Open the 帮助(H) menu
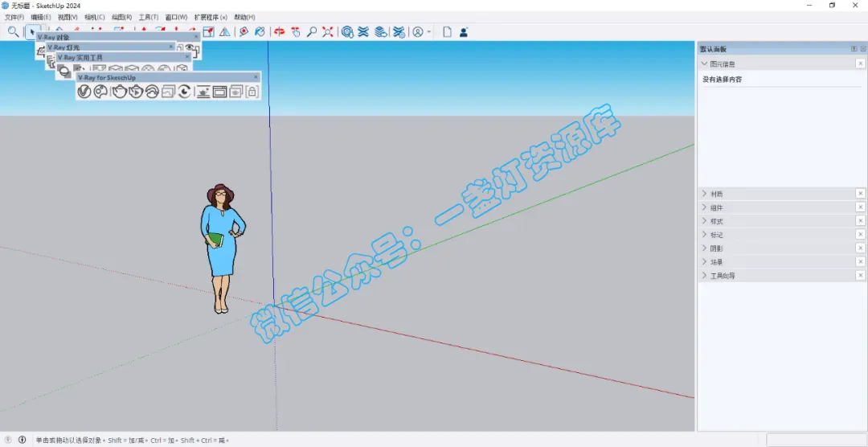Viewport: 868px width, 447px height. (x=244, y=17)
